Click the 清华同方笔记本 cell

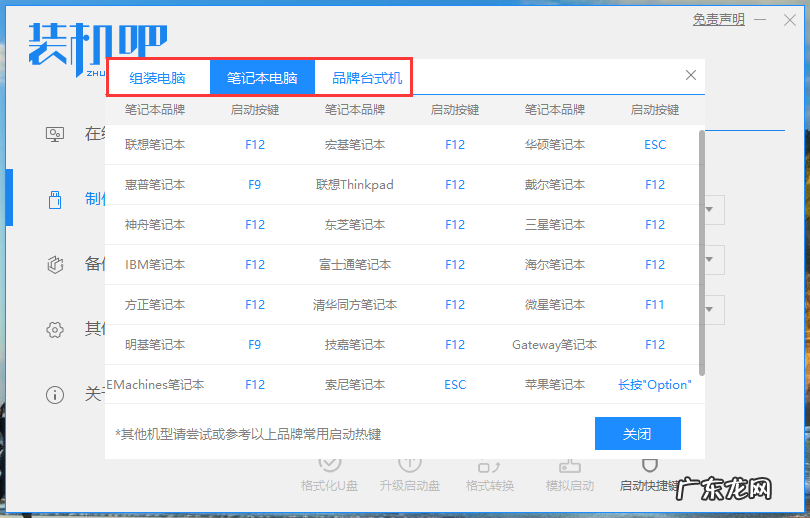(355, 305)
